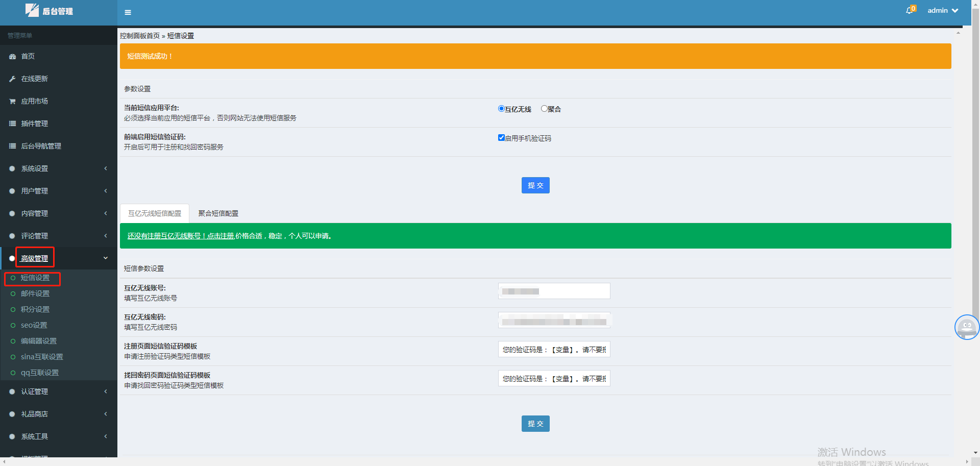980x466 pixels.
Task: Click the gear icon beside 用户管理
Action: 12,191
